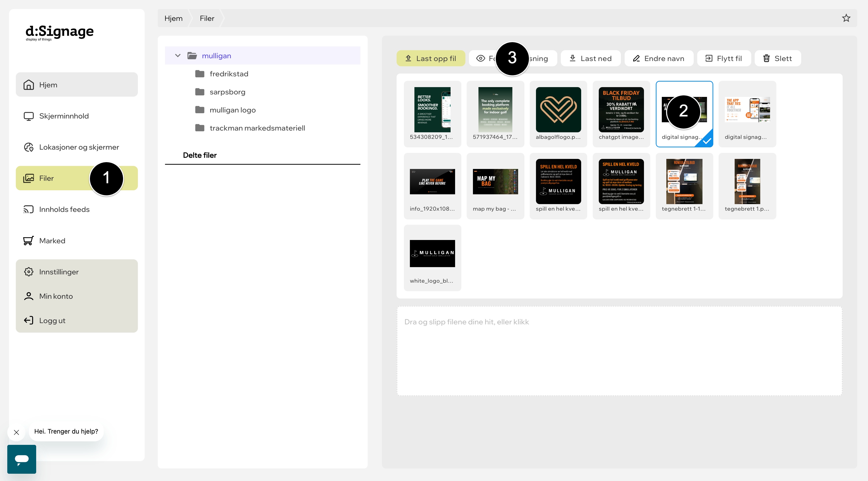The image size is (868, 481).
Task: Click the 'chatgpt image...' file name
Action: [621, 137]
